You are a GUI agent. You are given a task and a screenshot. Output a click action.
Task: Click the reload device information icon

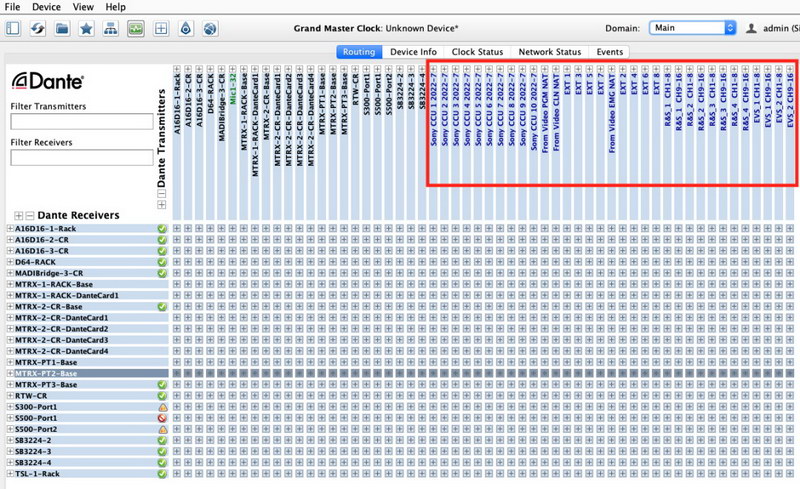pos(37,28)
